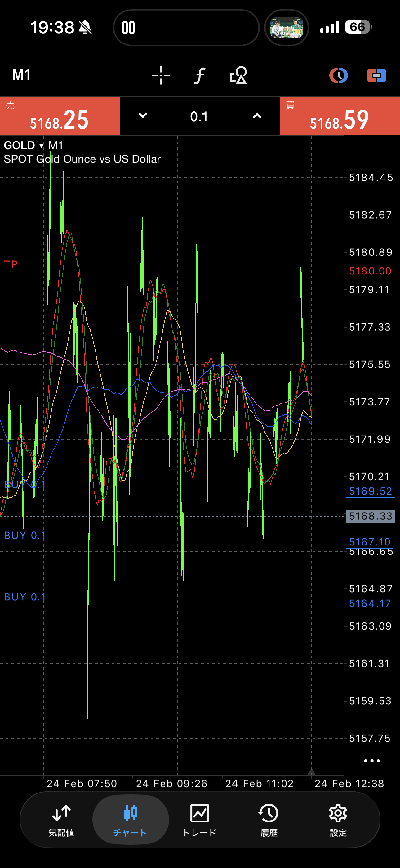Tap the picture-in-picture video thumbnail
Viewport: 400px width, 868px height.
tap(287, 28)
